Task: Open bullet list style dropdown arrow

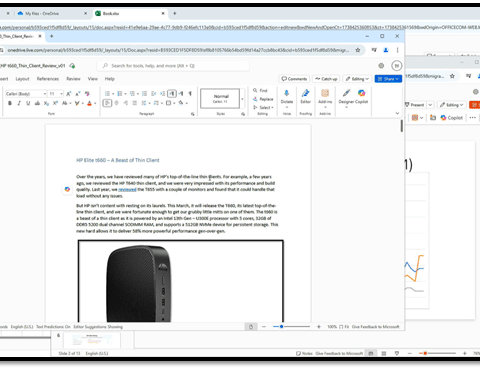Action: coord(113,94)
